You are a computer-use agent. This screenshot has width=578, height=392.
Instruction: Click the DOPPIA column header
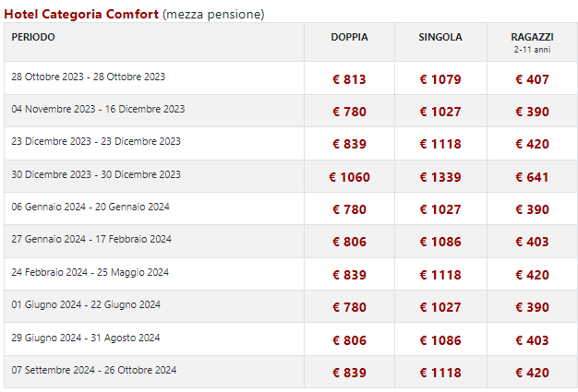point(349,37)
